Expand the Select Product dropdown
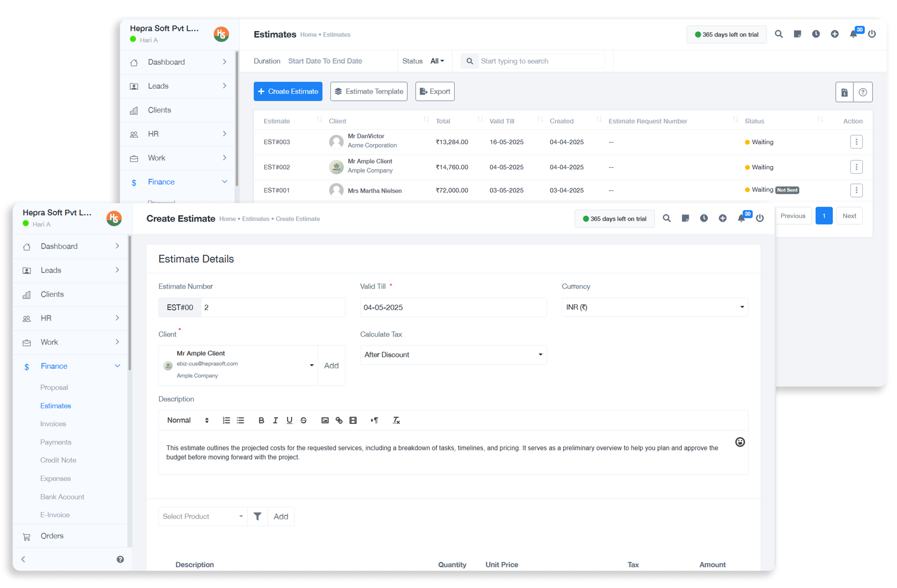This screenshot has height=588, width=897. pyautogui.click(x=203, y=517)
